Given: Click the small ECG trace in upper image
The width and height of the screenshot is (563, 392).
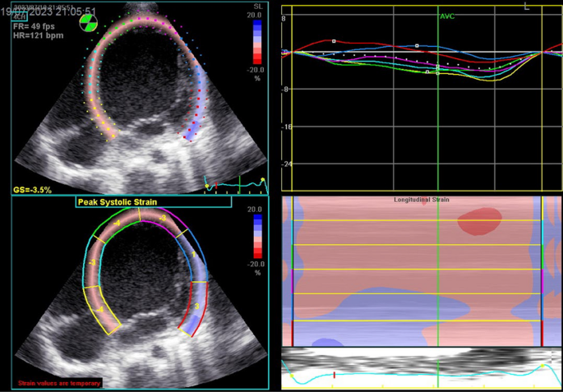Looking at the screenshot, I should [234, 182].
